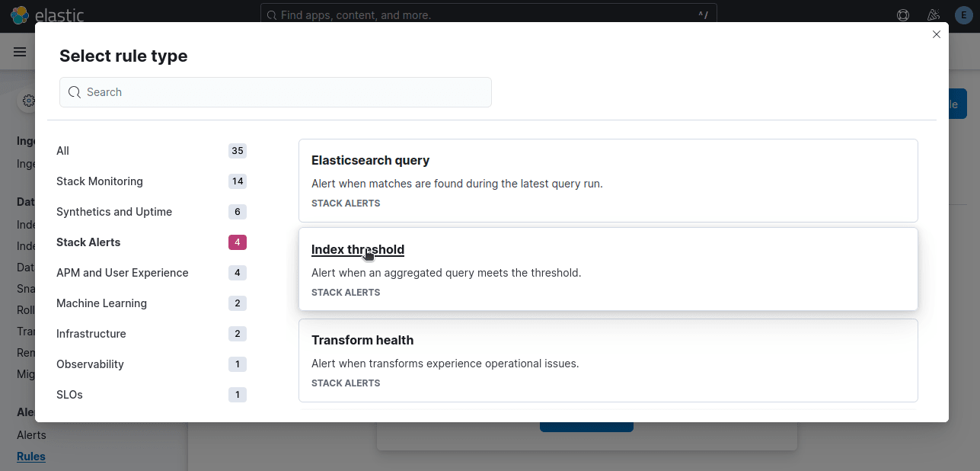Select the All category filter

click(x=152, y=151)
